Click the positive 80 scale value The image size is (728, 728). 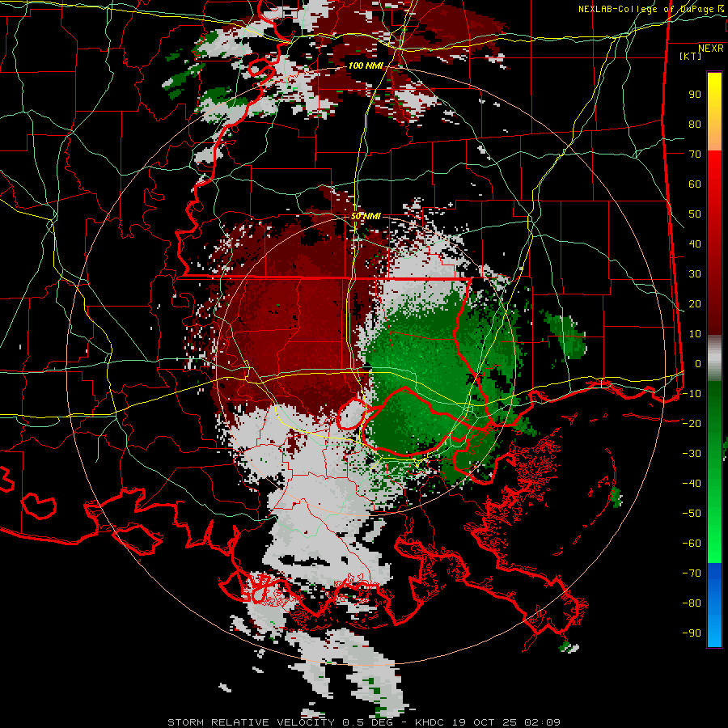point(695,124)
